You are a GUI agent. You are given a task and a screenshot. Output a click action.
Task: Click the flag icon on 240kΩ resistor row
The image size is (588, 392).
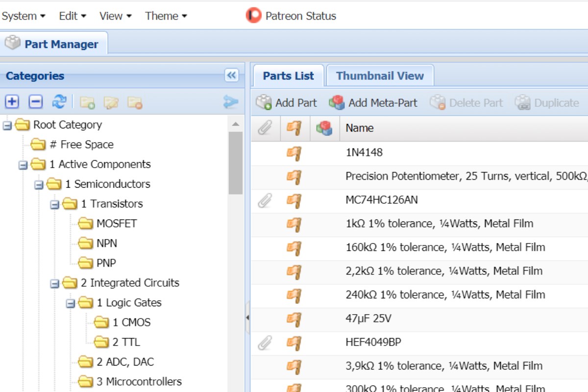coord(294,295)
